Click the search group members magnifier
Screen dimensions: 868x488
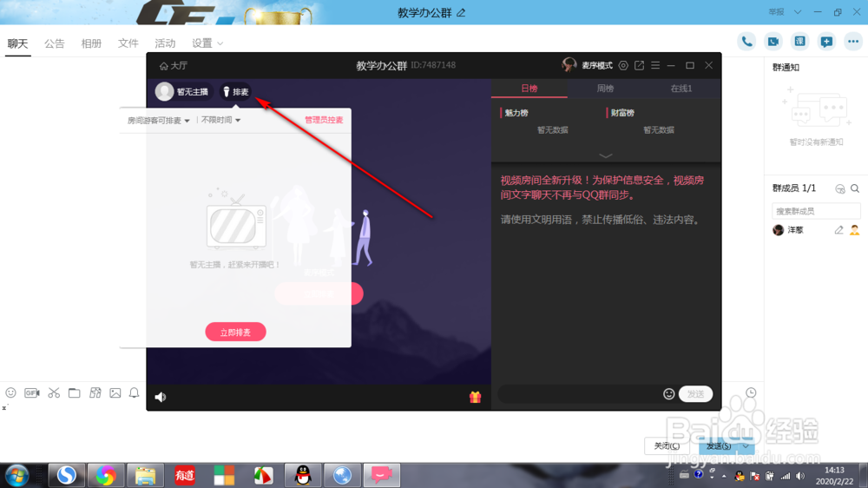855,188
